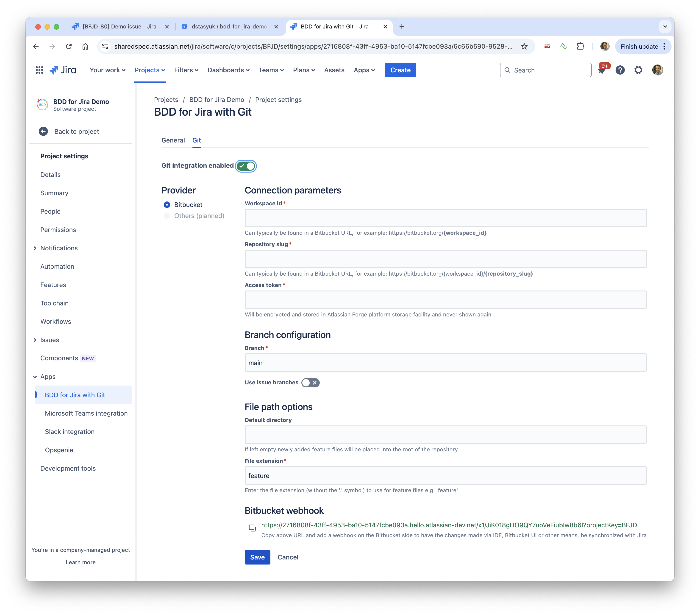Open the Jira app switcher grid
Image resolution: width=700 pixels, height=615 pixels.
click(x=39, y=70)
